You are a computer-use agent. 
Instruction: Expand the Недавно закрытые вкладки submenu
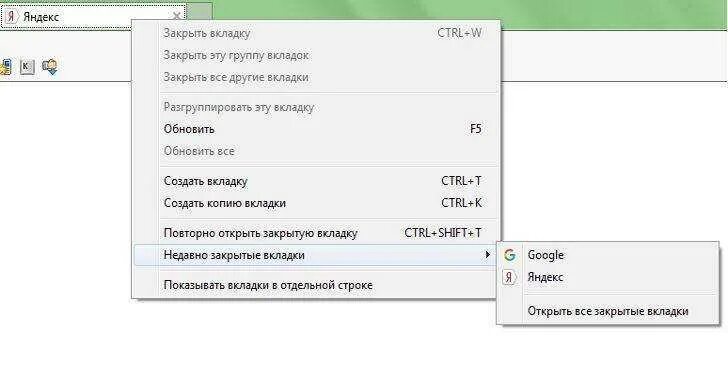pos(316,255)
